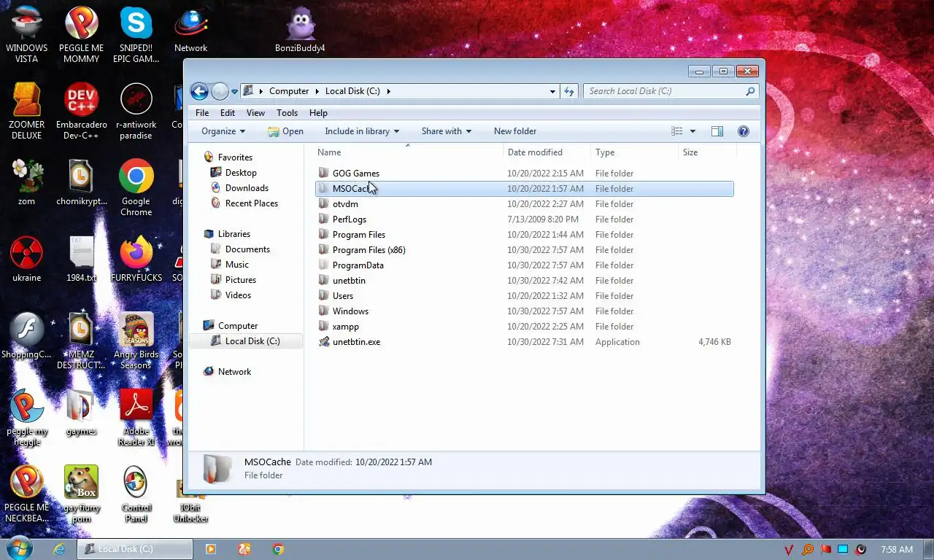Select the r-antiwork paradise desktop icon

tap(136, 111)
